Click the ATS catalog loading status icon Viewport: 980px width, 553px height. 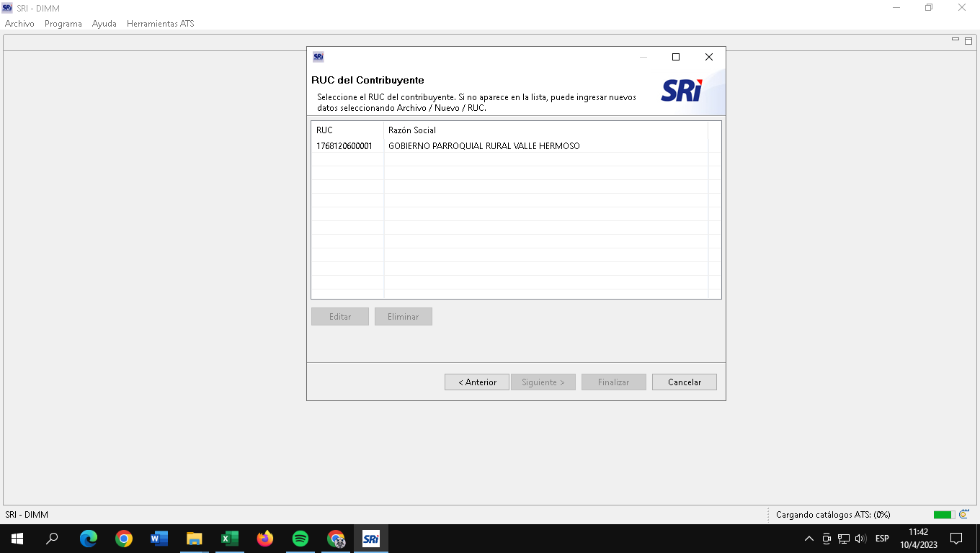tap(964, 515)
